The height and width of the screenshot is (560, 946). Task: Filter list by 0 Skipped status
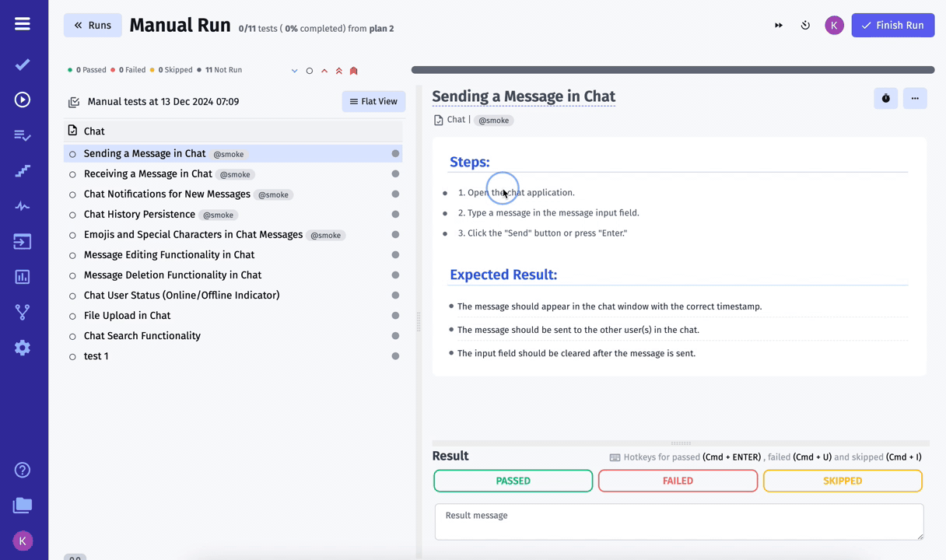[x=171, y=70]
